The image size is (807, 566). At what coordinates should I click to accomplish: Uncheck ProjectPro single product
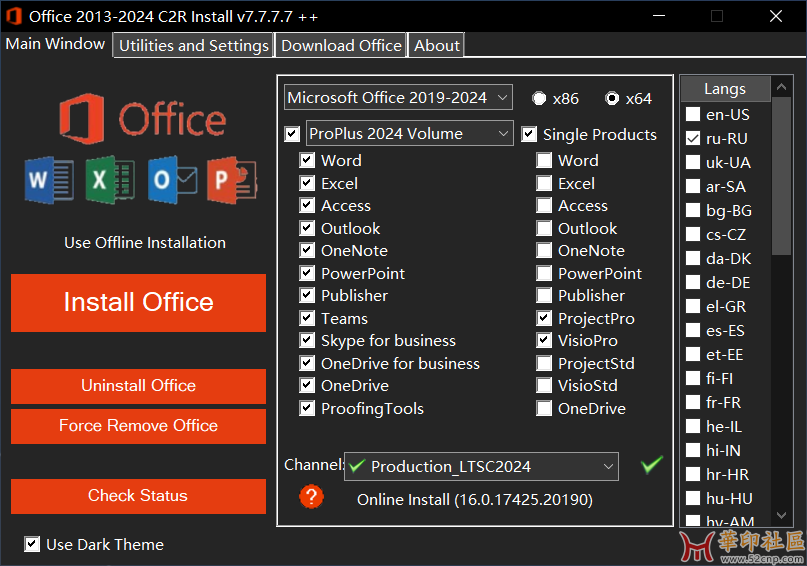(x=544, y=318)
